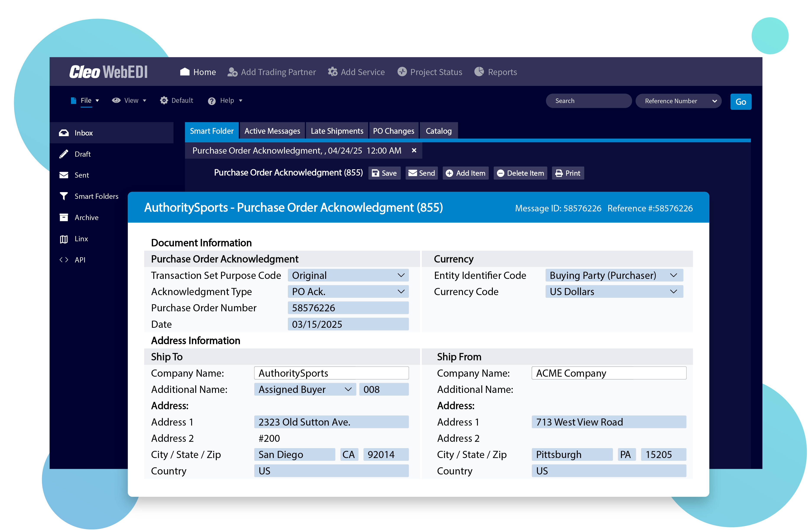Switch to the Active Messages tab
Screen dimensions: 812x532
[272, 131]
